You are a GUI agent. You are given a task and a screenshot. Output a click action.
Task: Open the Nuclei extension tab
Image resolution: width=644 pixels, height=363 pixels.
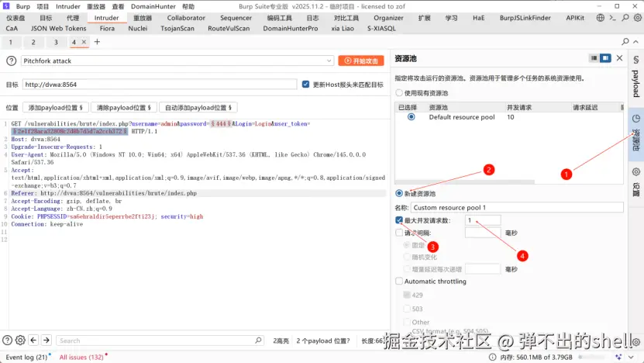(x=138, y=29)
